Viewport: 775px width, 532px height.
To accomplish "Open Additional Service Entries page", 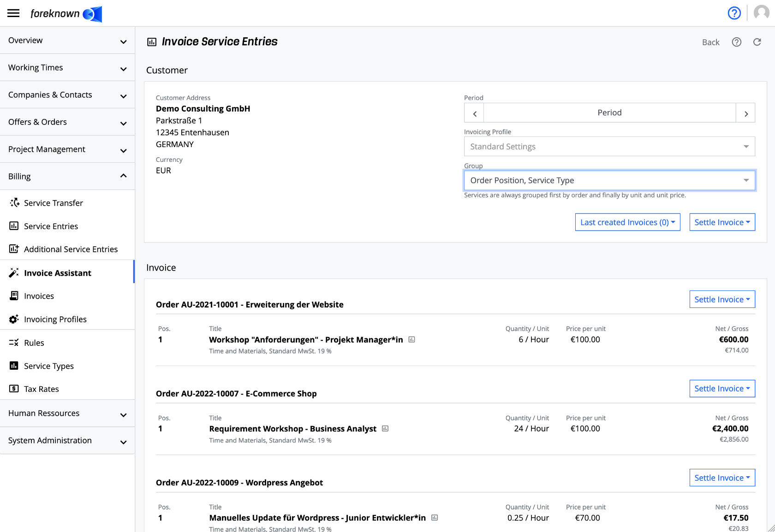I will click(x=67, y=249).
